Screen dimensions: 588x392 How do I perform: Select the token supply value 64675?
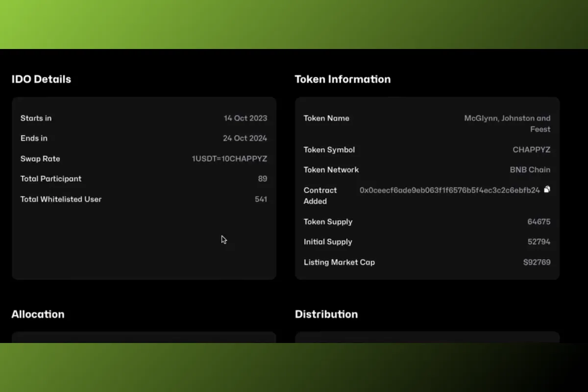tap(539, 221)
